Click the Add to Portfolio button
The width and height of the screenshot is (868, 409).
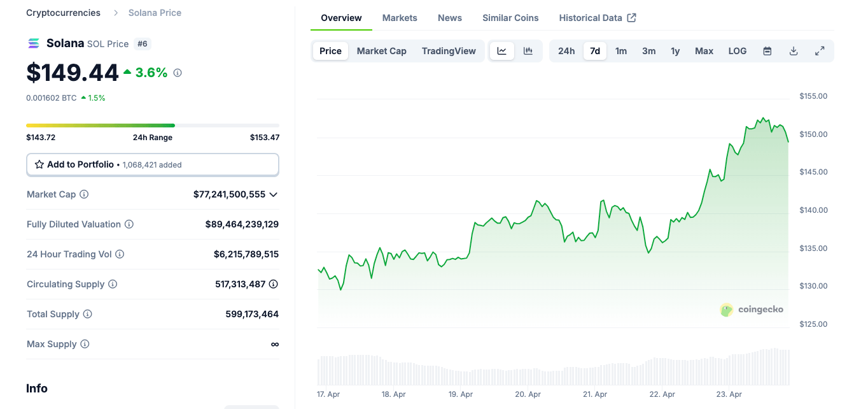(x=152, y=164)
